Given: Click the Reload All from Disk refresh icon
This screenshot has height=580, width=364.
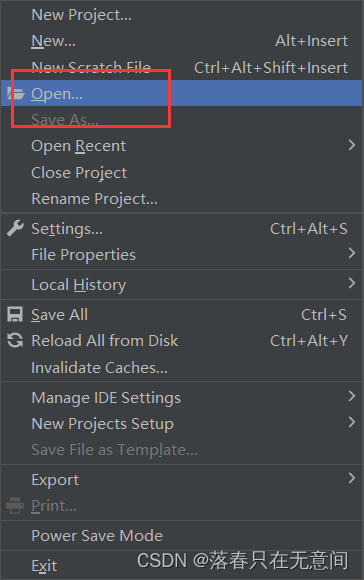Looking at the screenshot, I should coord(15,340).
